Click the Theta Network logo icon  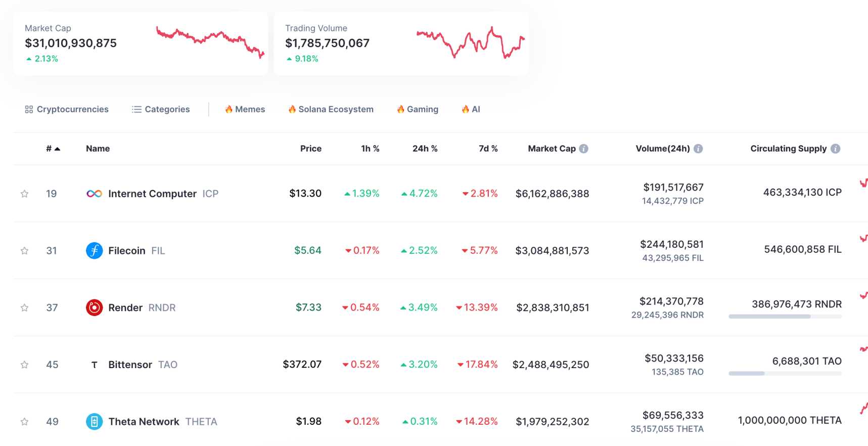[94, 422]
